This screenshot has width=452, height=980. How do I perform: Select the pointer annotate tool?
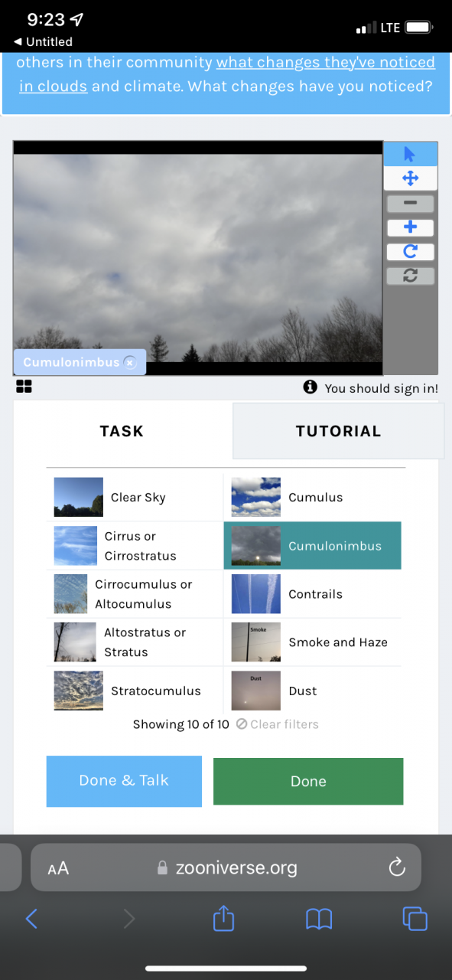coord(410,154)
